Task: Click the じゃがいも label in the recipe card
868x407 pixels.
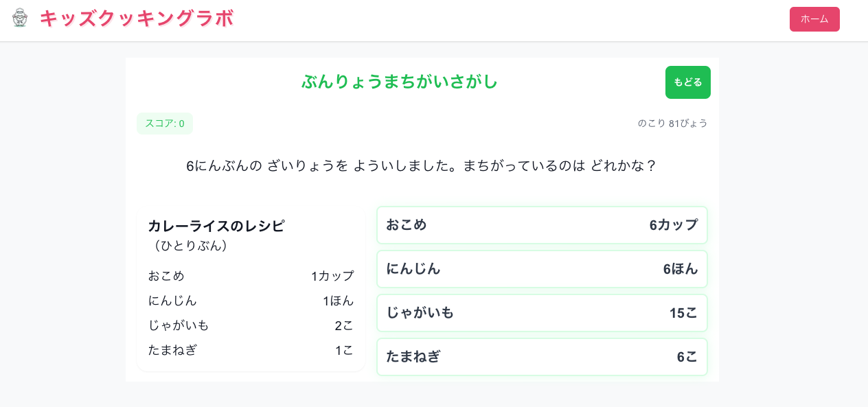Action: [179, 325]
